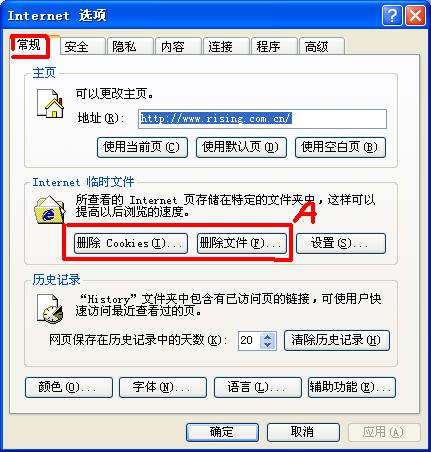The height and width of the screenshot is (452, 431).
Task: Click 使用当前页 button
Action: [x=142, y=147]
